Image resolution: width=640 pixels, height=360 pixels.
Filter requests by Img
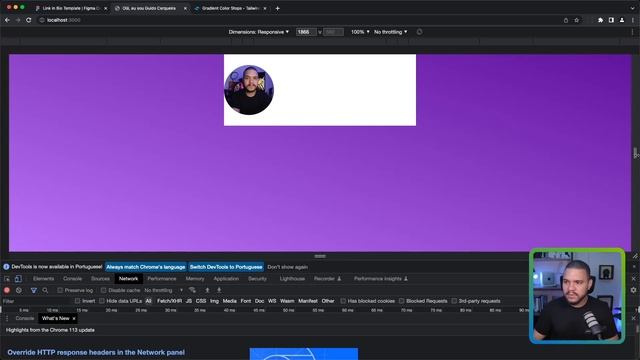[x=214, y=301]
